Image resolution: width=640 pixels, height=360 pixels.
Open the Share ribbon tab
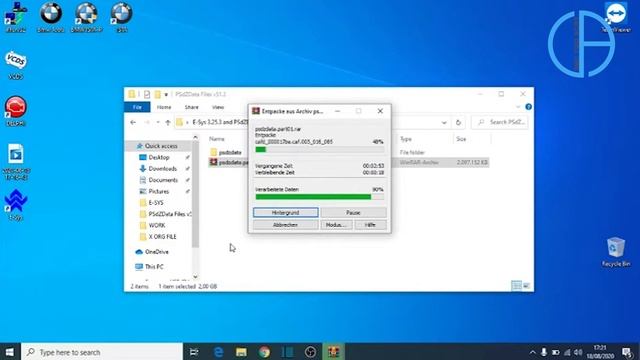(191, 107)
